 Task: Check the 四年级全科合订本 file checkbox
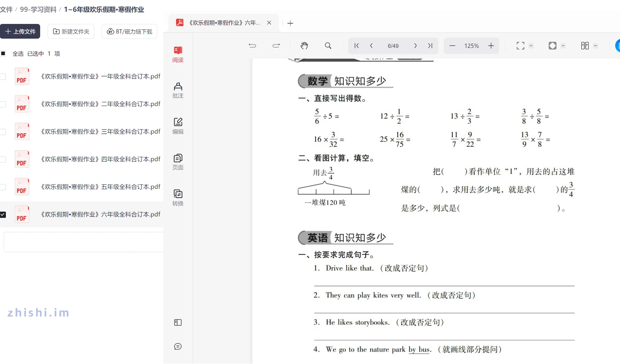point(3,159)
